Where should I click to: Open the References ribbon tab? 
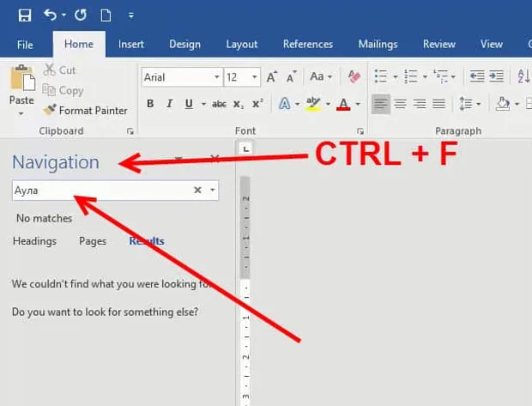[308, 44]
